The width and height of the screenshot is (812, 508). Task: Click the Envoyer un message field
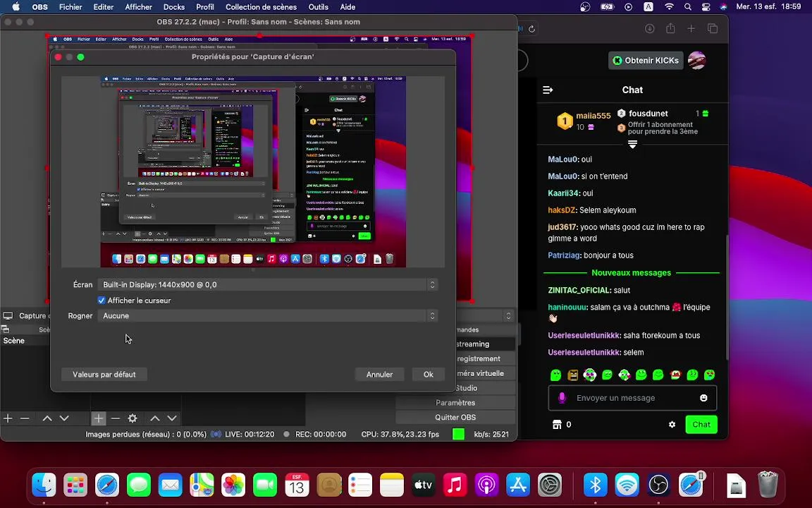pyautogui.click(x=632, y=398)
